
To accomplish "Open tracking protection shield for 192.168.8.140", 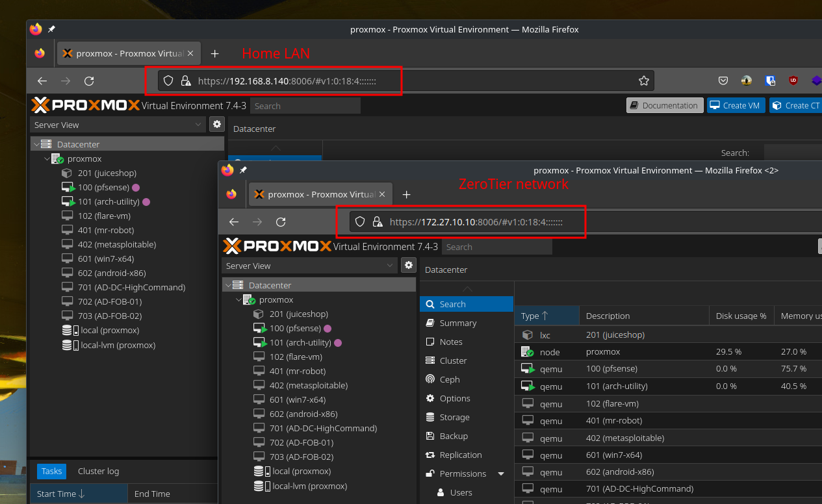I will pos(168,81).
